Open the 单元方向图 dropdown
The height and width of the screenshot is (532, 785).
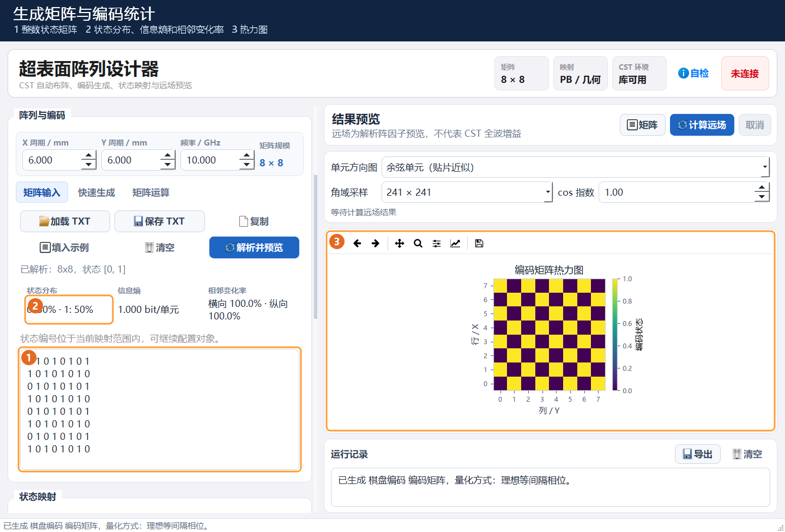click(x=576, y=167)
